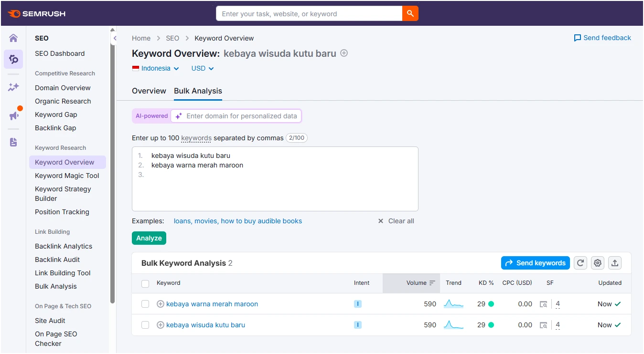Image resolution: width=644 pixels, height=354 pixels.
Task: Open the Indonesia country dropdown
Action: 156,68
